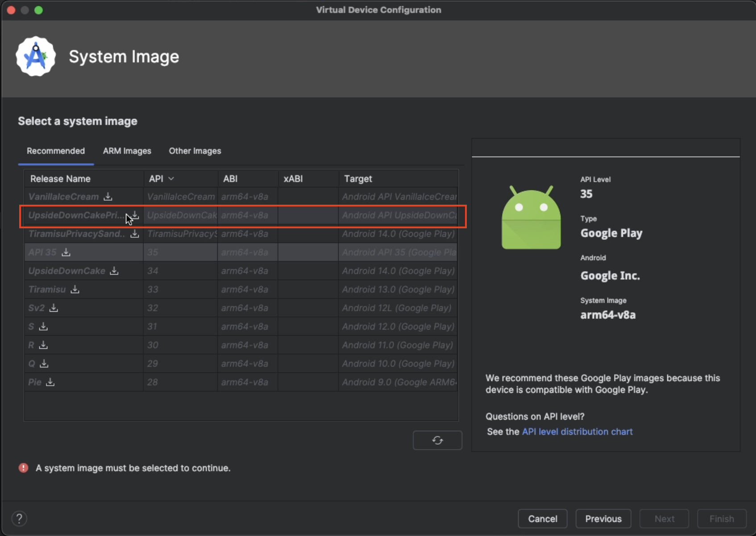Download the Q API 29 image
This screenshot has width=756, height=536.
(44, 363)
